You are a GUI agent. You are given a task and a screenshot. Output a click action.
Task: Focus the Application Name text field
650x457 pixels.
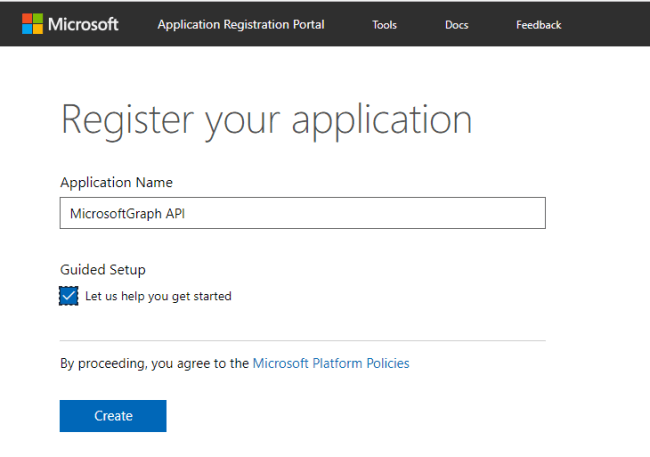[303, 213]
